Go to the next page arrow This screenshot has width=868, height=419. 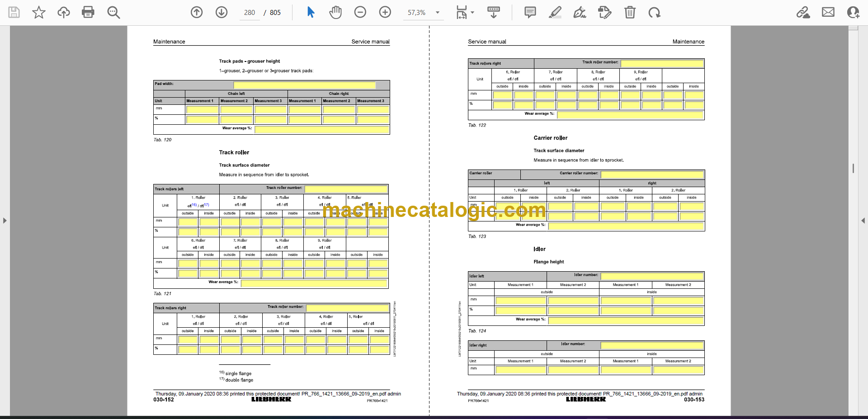tap(222, 12)
